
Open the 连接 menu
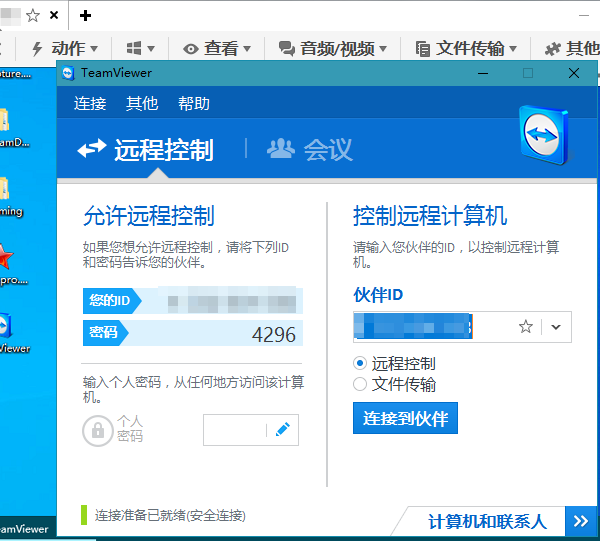pos(90,103)
